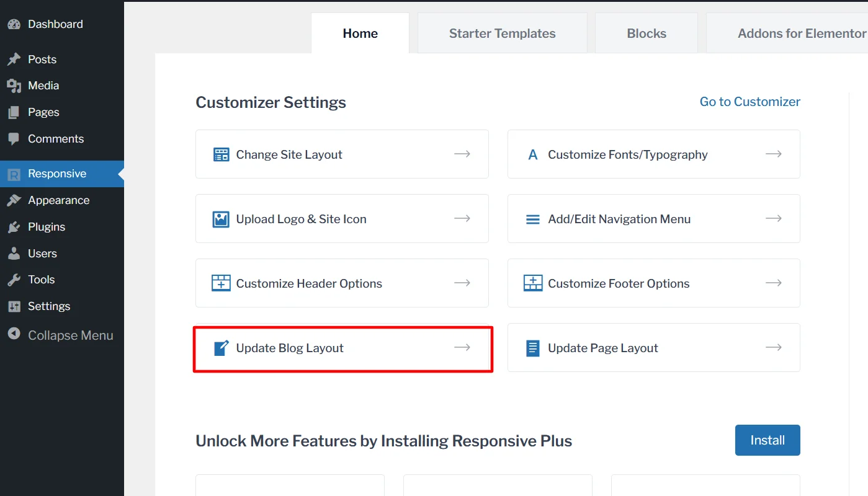Click the Update Page Layout document icon

pyautogui.click(x=533, y=348)
